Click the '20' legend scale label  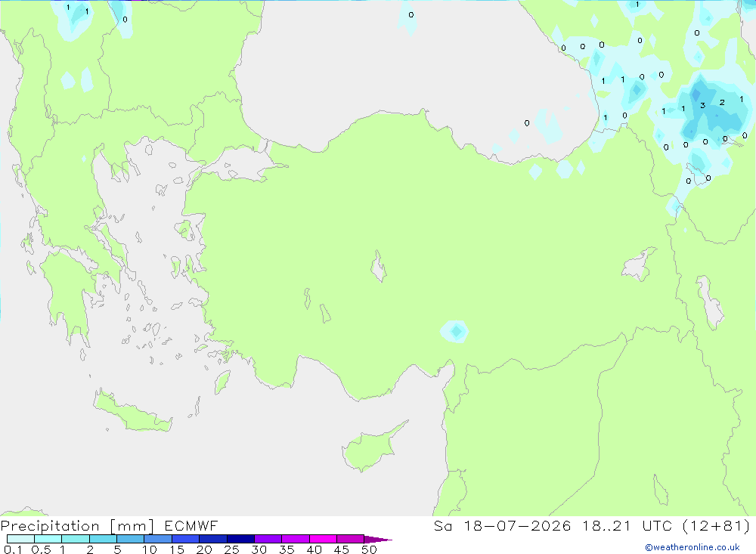click(204, 549)
